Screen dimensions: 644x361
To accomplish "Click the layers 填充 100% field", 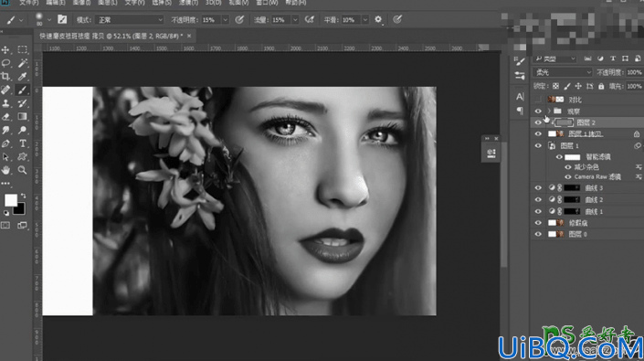I will tap(635, 86).
